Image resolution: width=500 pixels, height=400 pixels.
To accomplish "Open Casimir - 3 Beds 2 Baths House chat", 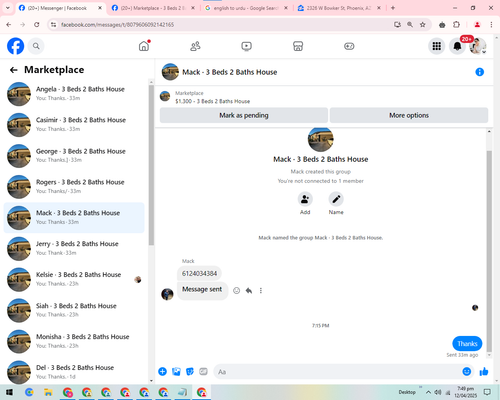I will tap(74, 124).
